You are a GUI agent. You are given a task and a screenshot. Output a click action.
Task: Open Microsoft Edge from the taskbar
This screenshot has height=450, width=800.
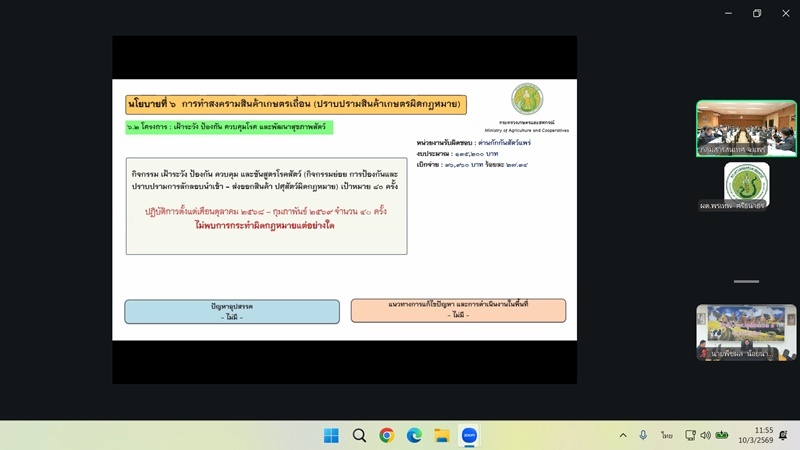tap(414, 435)
